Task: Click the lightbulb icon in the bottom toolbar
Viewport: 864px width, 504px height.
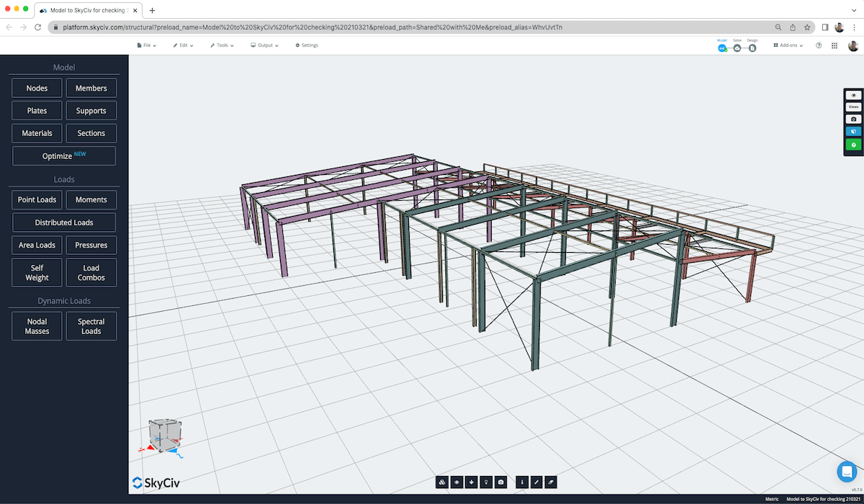Action: point(486,482)
